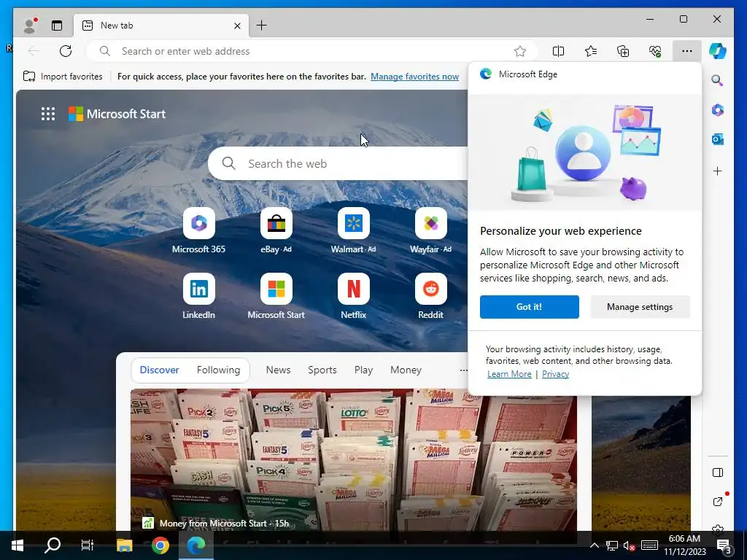The width and height of the screenshot is (747, 560).
Task: Open split screen view
Action: [x=558, y=51]
